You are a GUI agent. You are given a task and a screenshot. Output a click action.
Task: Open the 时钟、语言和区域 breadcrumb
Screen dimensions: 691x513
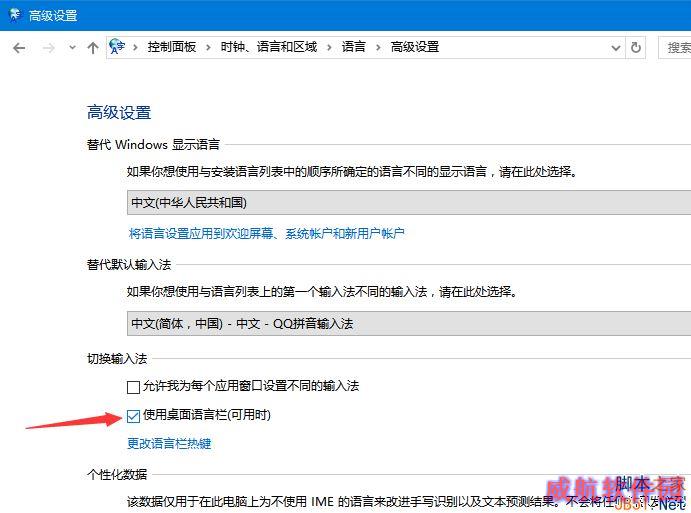pos(269,47)
